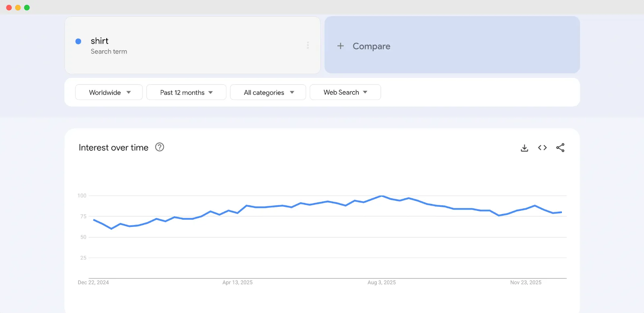Open the Web Search type dropdown
The image size is (644, 313).
pos(345,92)
